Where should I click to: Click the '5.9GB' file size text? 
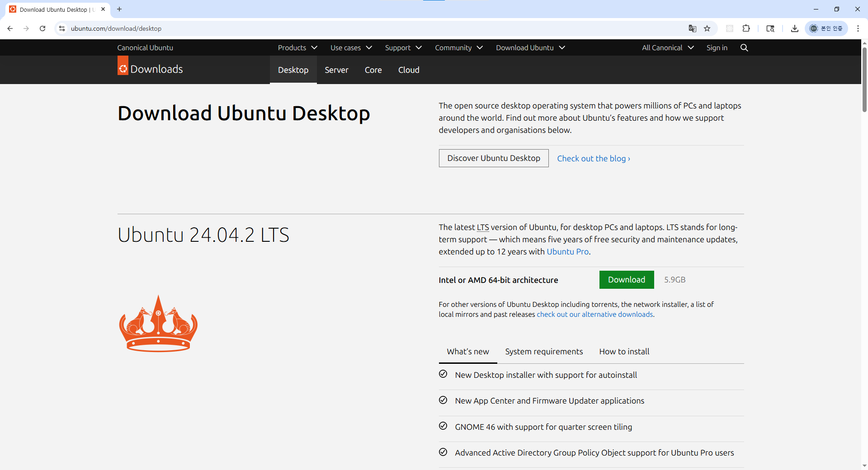tap(675, 280)
